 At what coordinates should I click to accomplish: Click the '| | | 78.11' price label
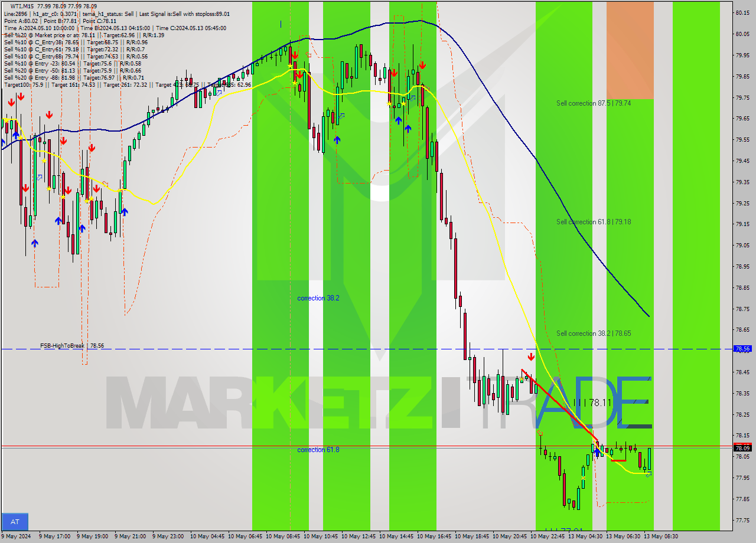pyautogui.click(x=592, y=403)
